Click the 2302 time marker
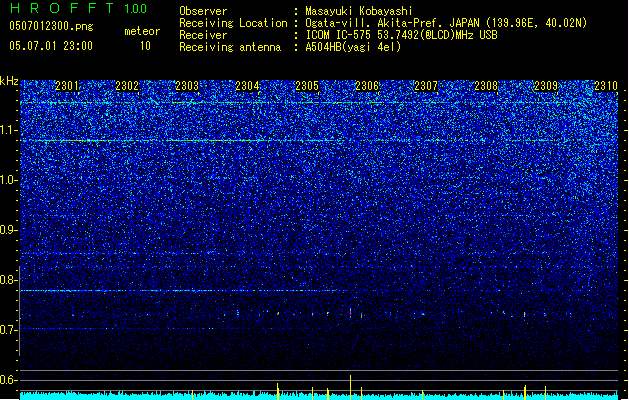This screenshot has height=400, width=629. tap(127, 86)
